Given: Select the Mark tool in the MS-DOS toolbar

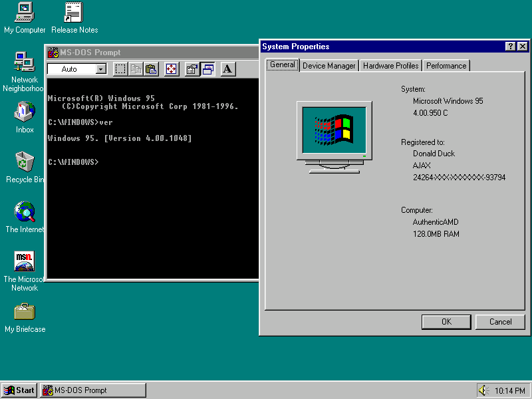Looking at the screenshot, I should coord(121,68).
